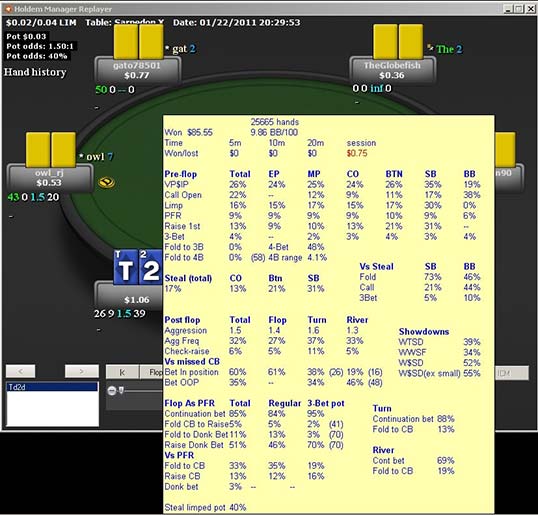
Task: Click the 'Call Open' stat row label
Action: pyautogui.click(x=183, y=195)
